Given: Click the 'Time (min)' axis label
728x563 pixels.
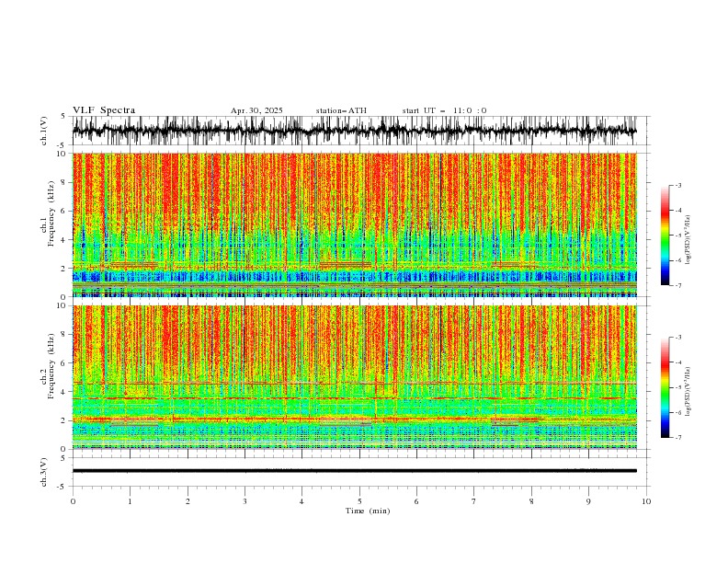Looking at the screenshot, I should [368, 511].
